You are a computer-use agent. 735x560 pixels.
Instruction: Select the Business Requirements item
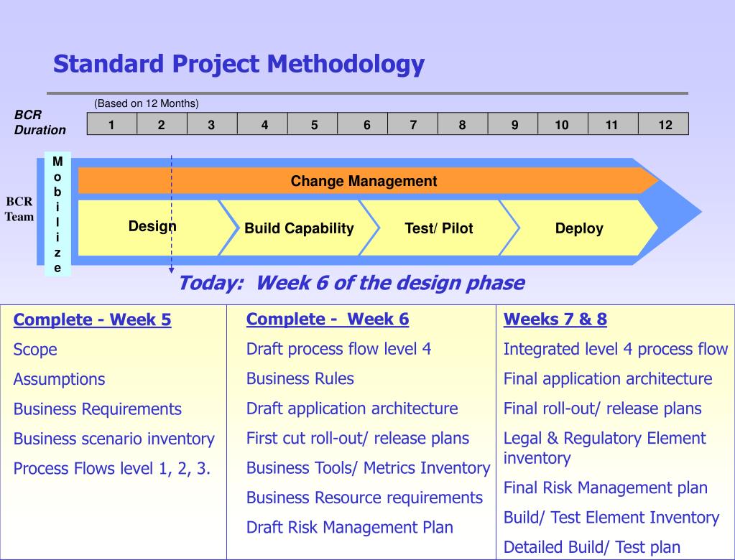98,409
